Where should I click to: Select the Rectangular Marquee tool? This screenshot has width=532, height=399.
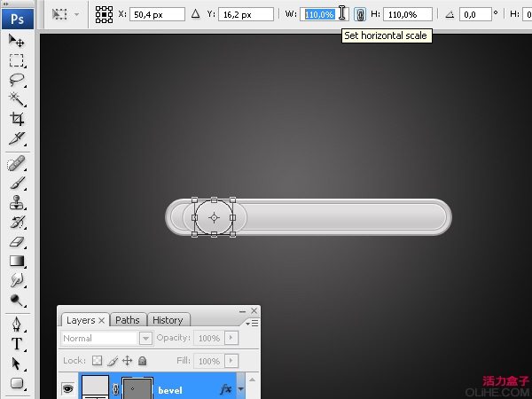pos(16,60)
